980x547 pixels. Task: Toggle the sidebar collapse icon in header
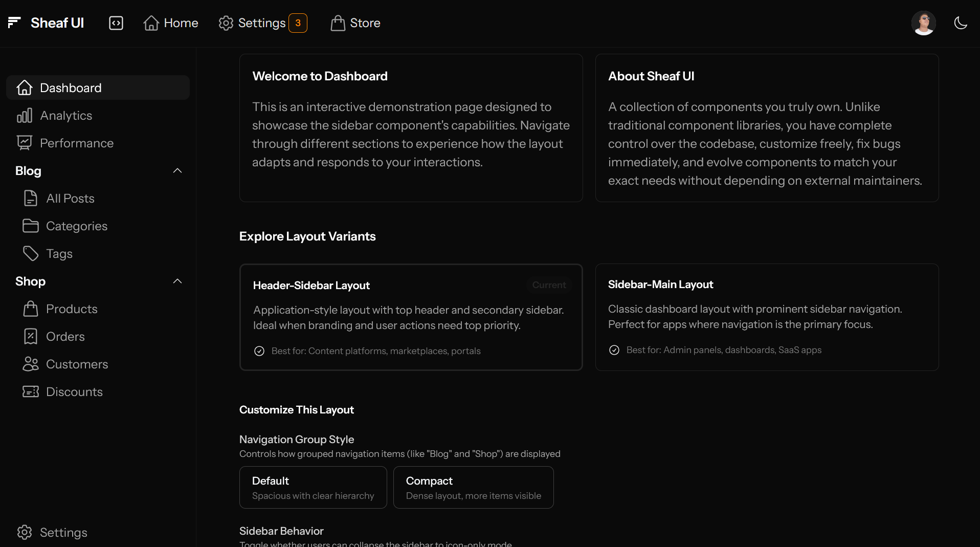coord(116,23)
